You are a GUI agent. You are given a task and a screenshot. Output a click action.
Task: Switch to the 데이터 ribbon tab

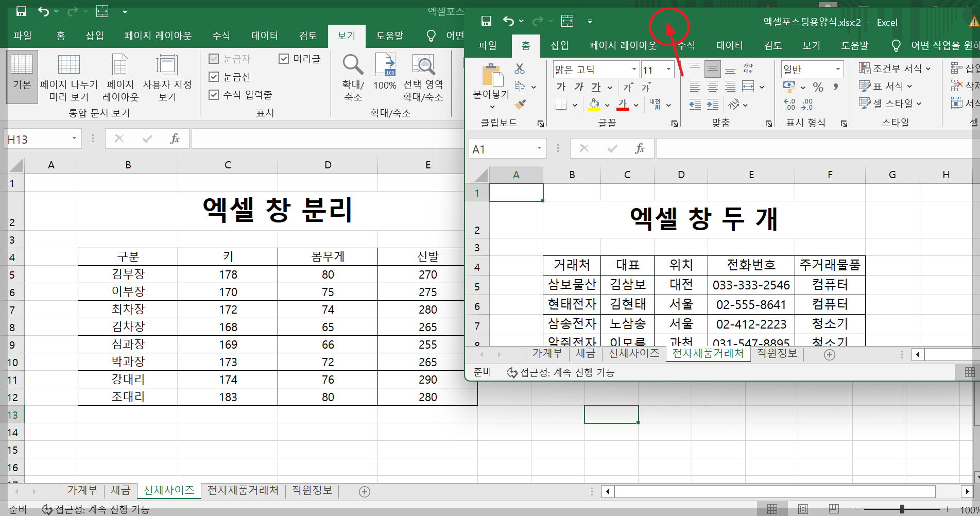[729, 45]
